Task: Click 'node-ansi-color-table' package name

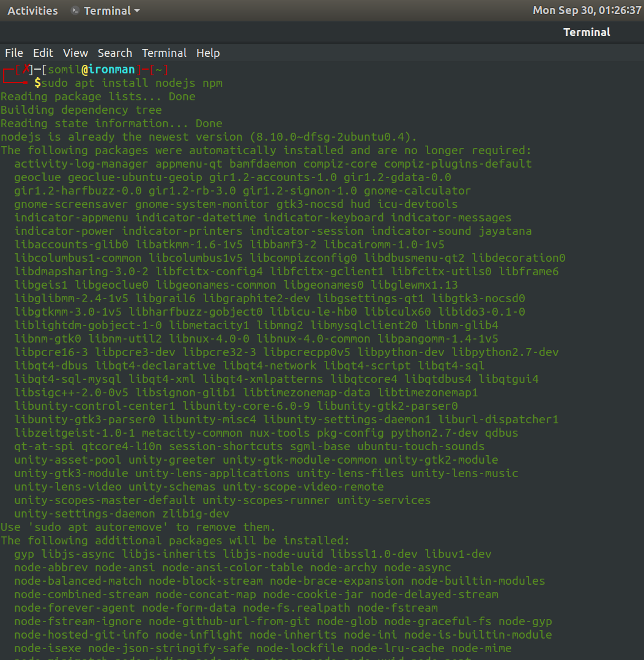Action: coord(233,568)
